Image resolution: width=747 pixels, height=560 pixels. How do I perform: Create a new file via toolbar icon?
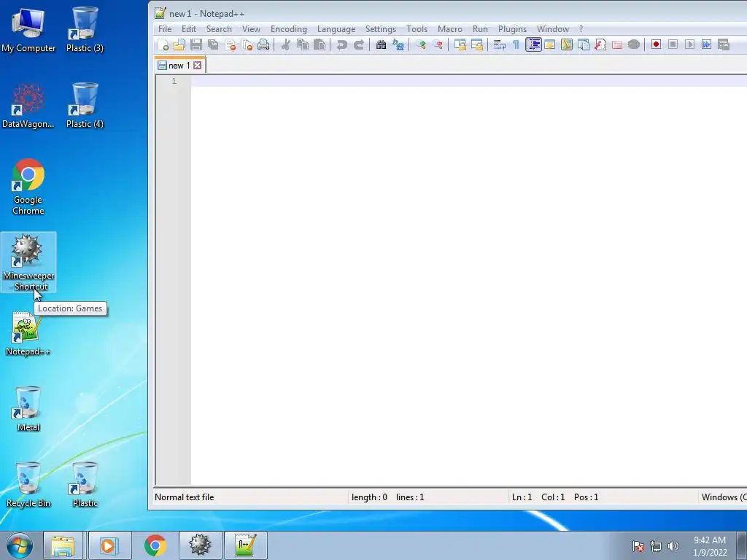tap(163, 44)
